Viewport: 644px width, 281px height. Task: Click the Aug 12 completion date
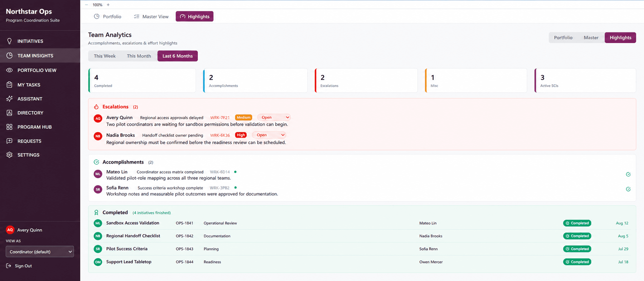click(x=622, y=223)
